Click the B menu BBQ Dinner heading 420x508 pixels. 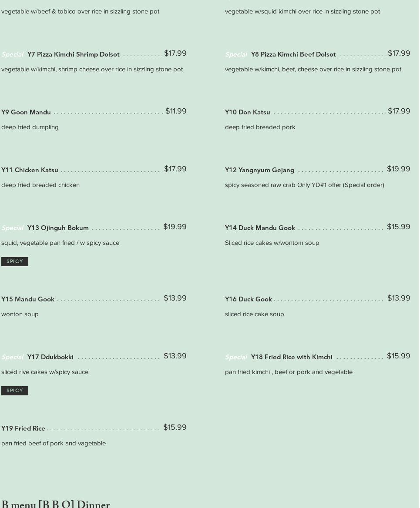(56, 504)
